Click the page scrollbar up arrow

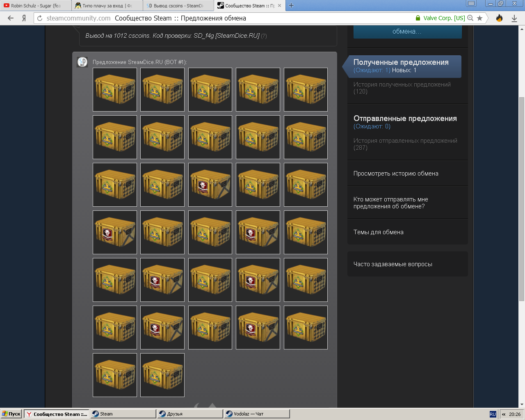pos(522,29)
